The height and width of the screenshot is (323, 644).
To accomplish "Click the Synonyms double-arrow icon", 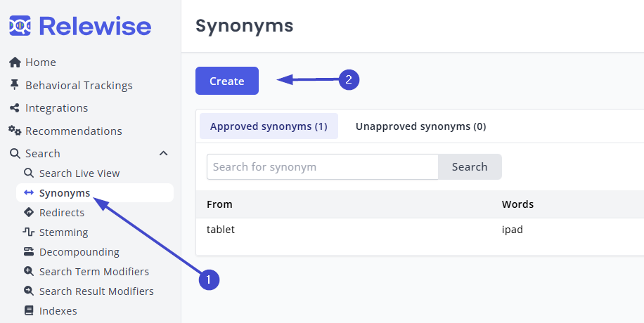I will point(29,192).
